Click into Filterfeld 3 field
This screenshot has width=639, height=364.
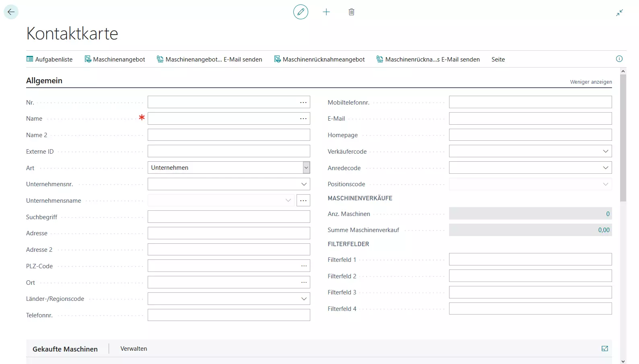coord(530,292)
